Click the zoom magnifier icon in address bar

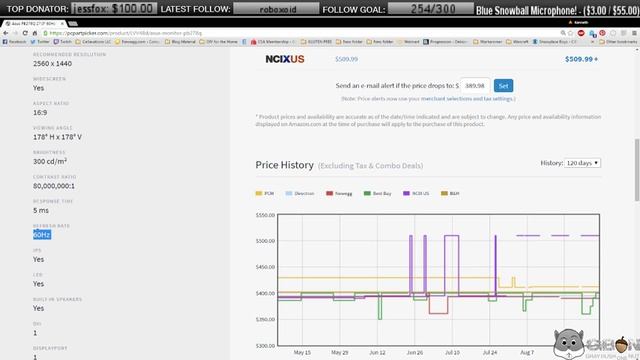point(563,33)
